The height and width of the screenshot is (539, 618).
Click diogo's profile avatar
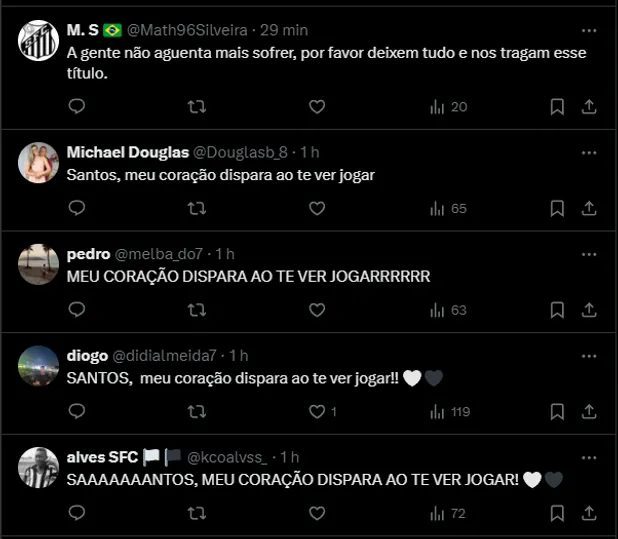pos(38,366)
